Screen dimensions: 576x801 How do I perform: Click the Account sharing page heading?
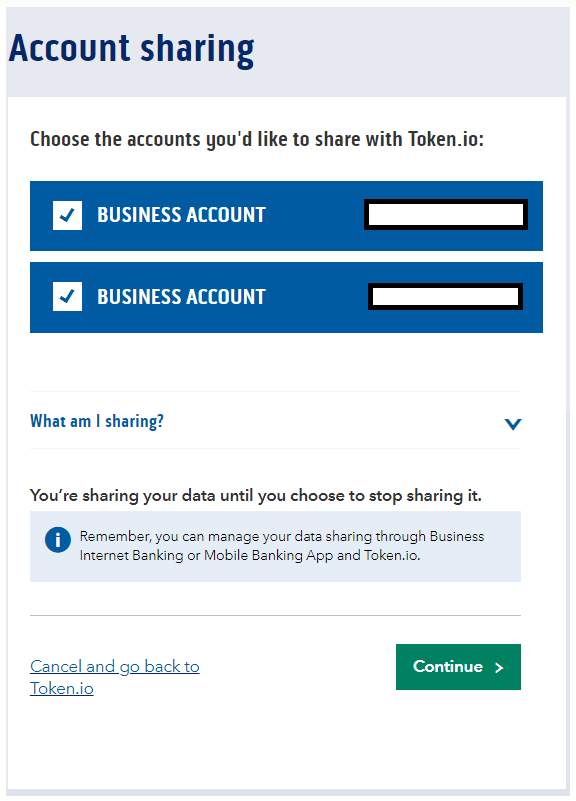(132, 50)
